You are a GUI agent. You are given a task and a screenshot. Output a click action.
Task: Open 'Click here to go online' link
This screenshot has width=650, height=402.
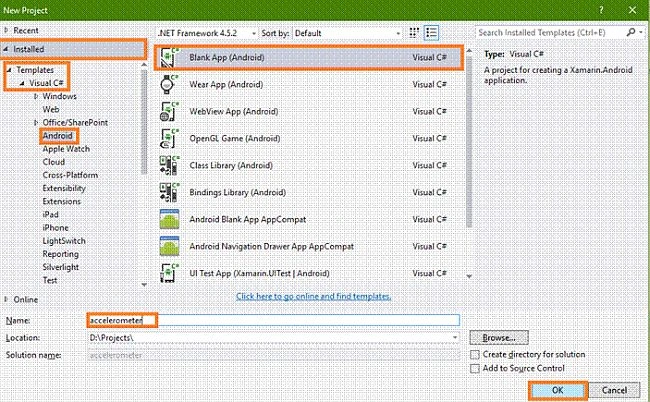[x=313, y=296]
